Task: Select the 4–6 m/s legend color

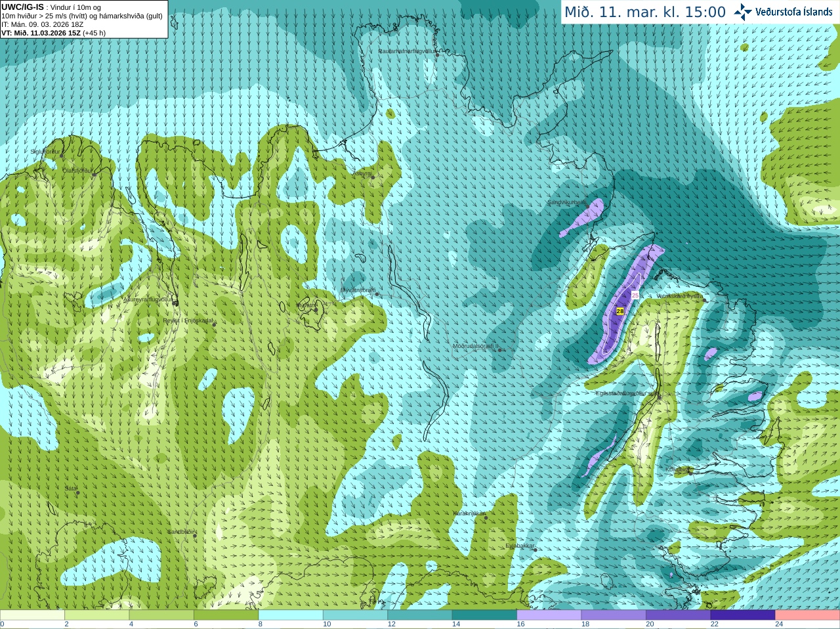Action: click(161, 615)
